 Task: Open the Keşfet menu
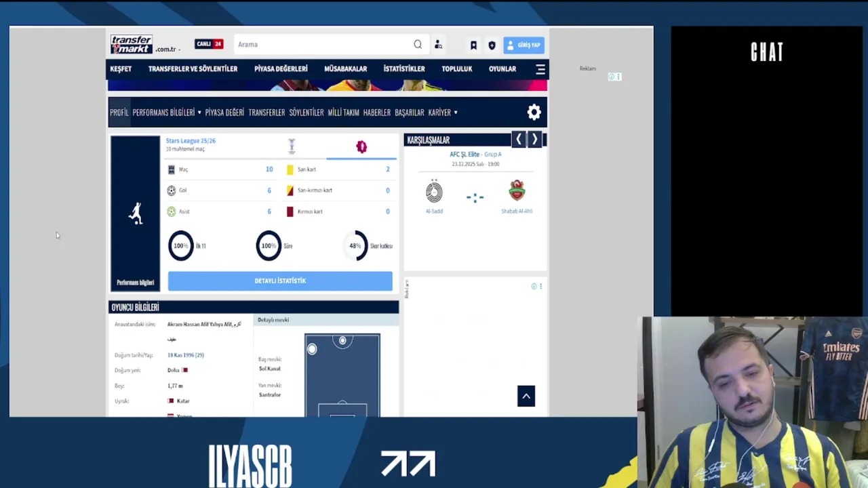point(121,69)
